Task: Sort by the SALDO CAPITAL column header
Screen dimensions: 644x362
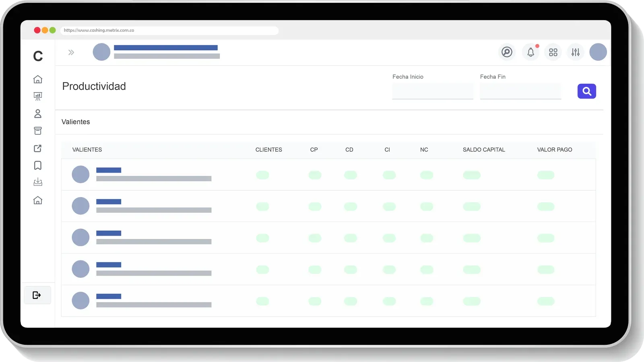Action: [483, 150]
